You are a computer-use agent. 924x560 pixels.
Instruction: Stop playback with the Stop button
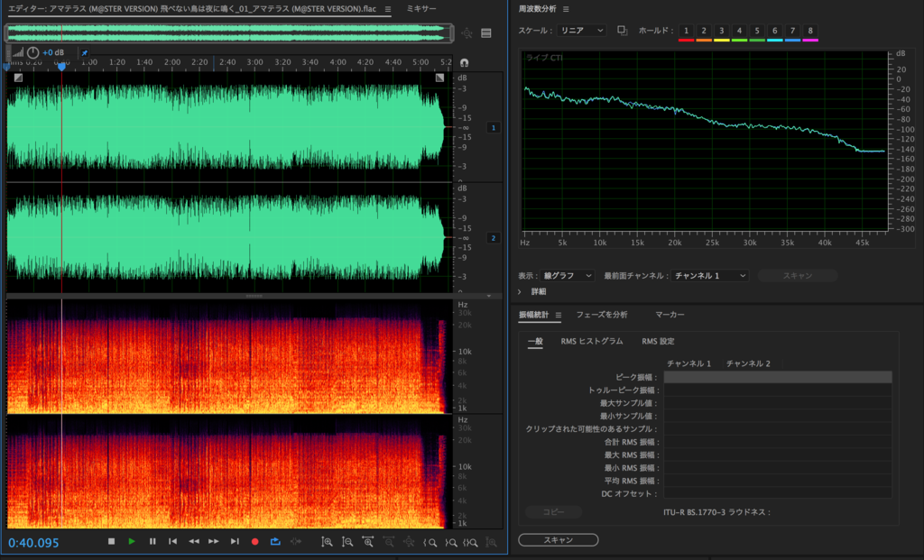pos(111,541)
